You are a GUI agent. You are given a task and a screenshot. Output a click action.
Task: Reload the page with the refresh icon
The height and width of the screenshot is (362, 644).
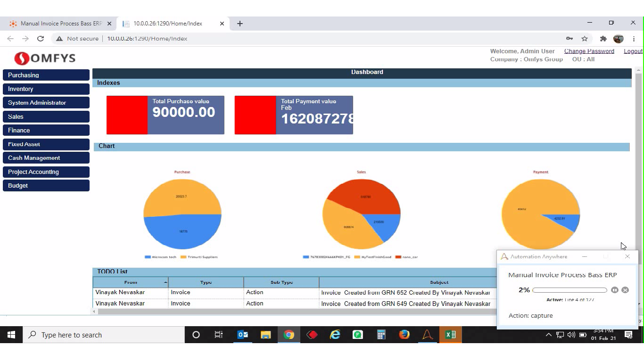(x=41, y=39)
